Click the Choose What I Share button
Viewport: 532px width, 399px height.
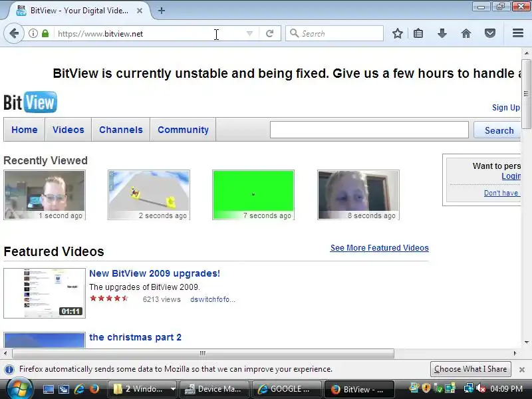[471, 369]
